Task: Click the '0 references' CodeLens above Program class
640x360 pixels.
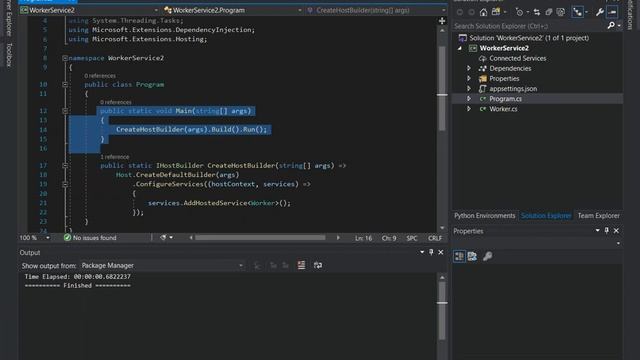Action: pos(100,76)
